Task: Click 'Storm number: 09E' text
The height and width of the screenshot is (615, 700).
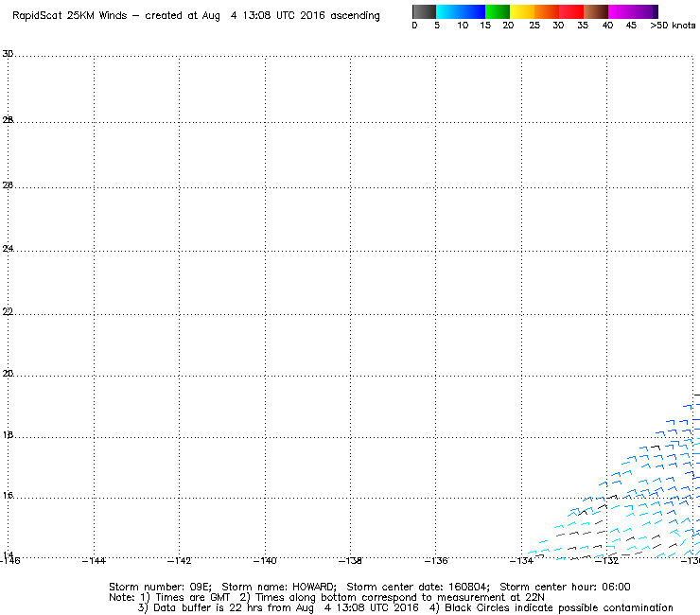Action: tap(160, 587)
